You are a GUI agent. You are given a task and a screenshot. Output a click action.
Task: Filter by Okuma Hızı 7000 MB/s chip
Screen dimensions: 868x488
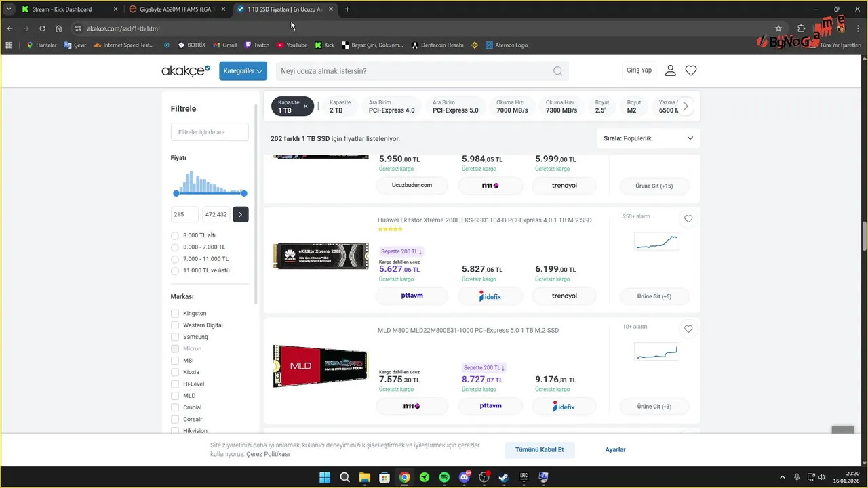512,106
